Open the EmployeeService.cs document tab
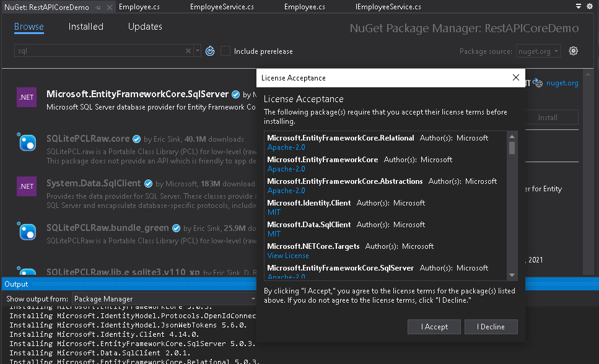Screen dimensions: 599x364 (222, 7)
